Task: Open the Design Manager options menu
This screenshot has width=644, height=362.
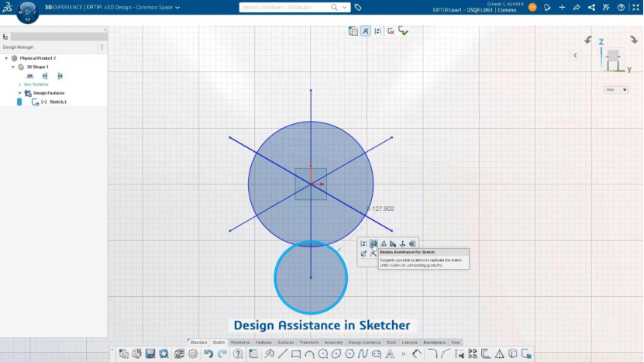Action: [102, 47]
